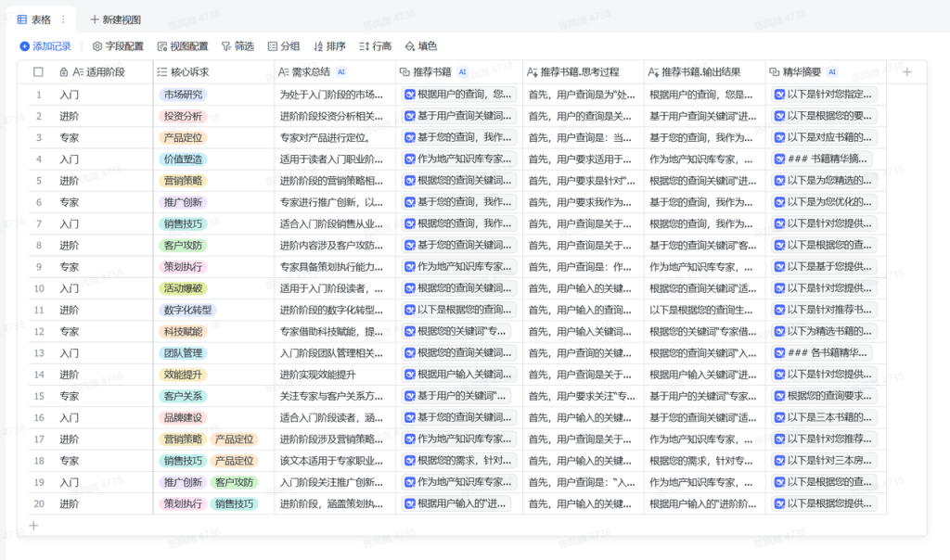Open the 排序 sort tool

[329, 46]
